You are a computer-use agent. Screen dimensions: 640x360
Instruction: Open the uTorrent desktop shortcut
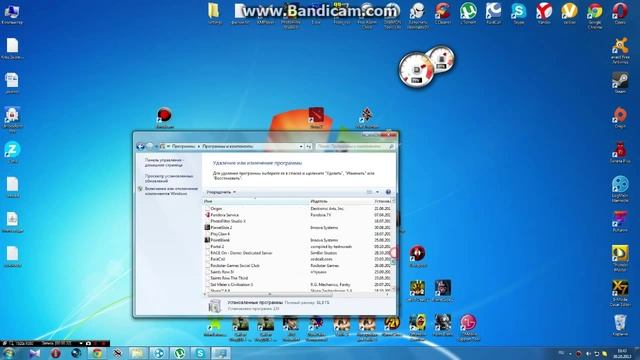(x=468, y=13)
